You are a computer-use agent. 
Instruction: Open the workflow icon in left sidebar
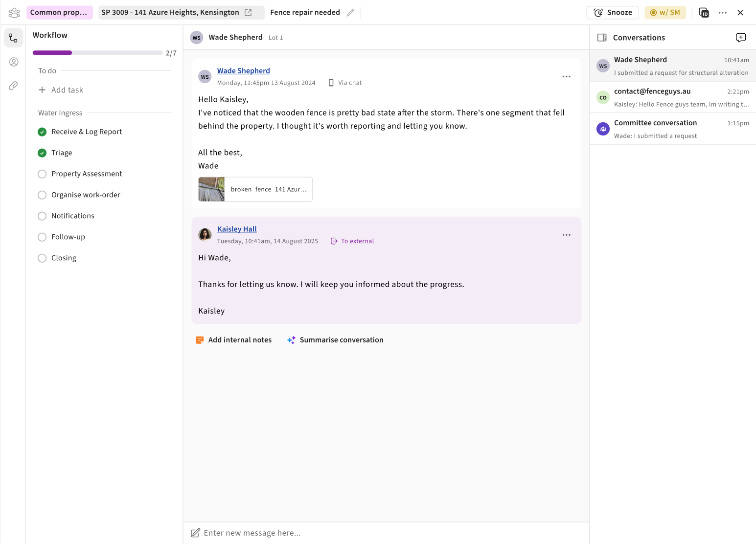pos(13,38)
